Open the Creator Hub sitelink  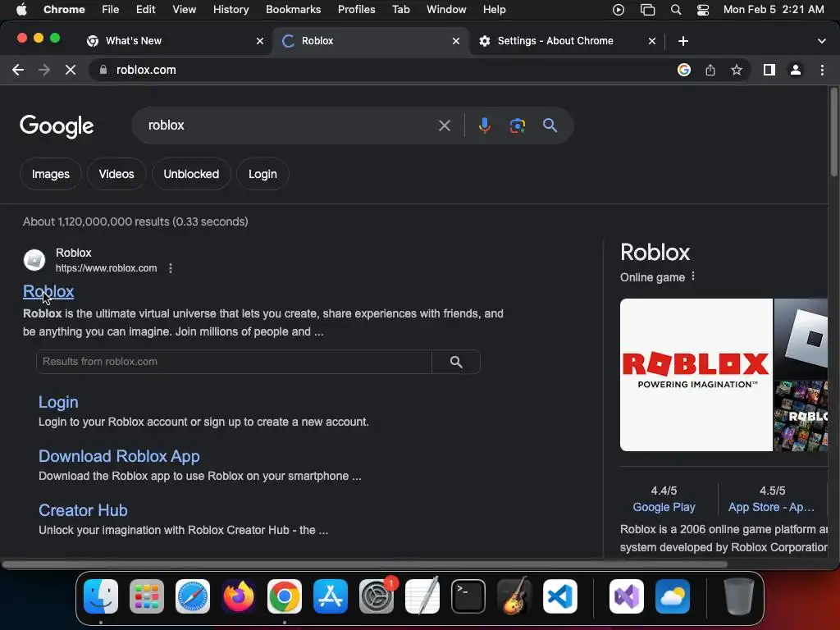click(83, 510)
